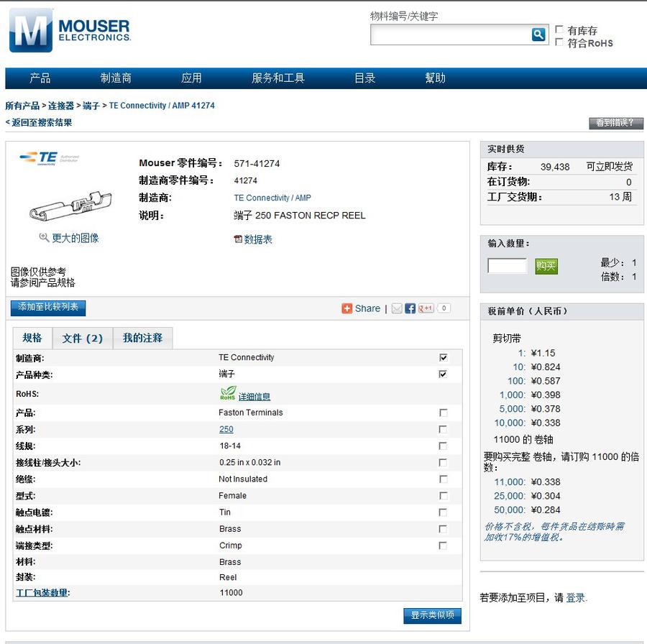Follow the 返回至搜索结果 link
This screenshot has height=644, width=647.
click(40, 123)
